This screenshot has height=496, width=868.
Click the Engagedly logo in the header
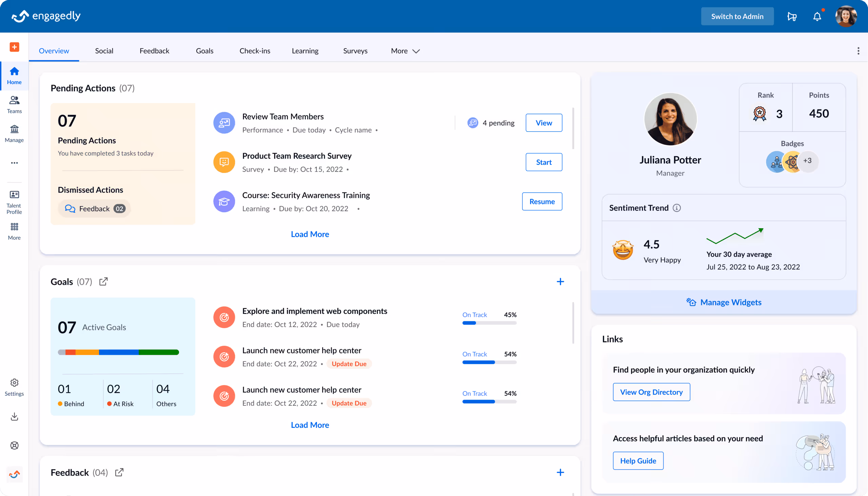[46, 16]
